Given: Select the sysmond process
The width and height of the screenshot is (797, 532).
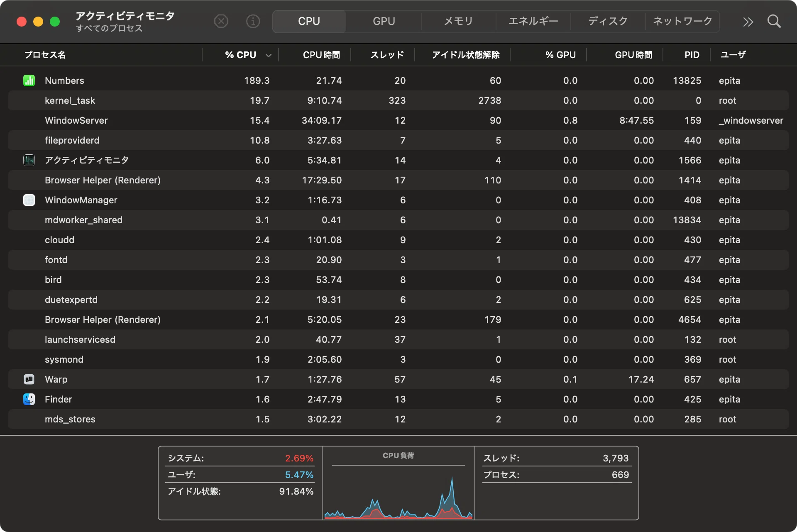Looking at the screenshot, I should point(398,359).
